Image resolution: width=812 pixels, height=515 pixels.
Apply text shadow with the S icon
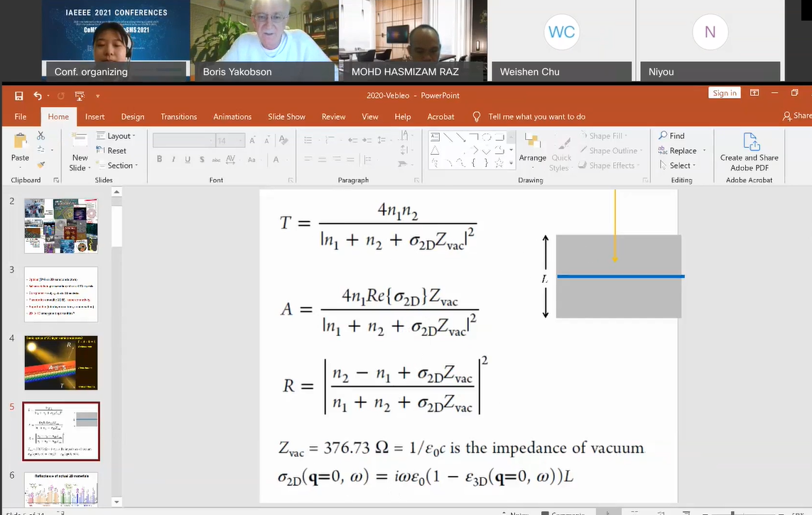coord(202,159)
